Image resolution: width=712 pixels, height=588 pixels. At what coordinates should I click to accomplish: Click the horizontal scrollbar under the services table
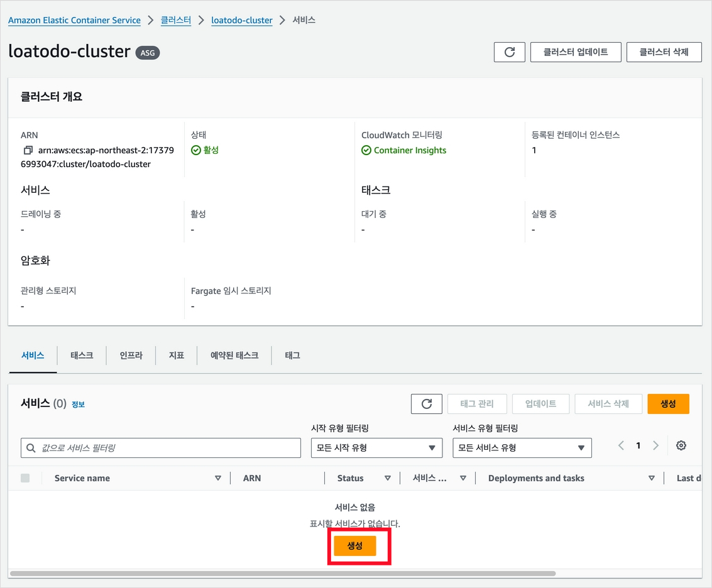tap(282, 574)
